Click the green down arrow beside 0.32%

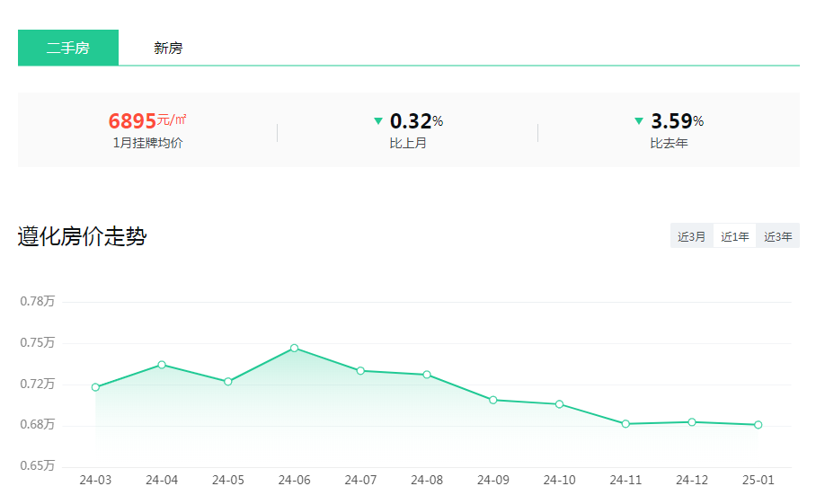click(378, 121)
